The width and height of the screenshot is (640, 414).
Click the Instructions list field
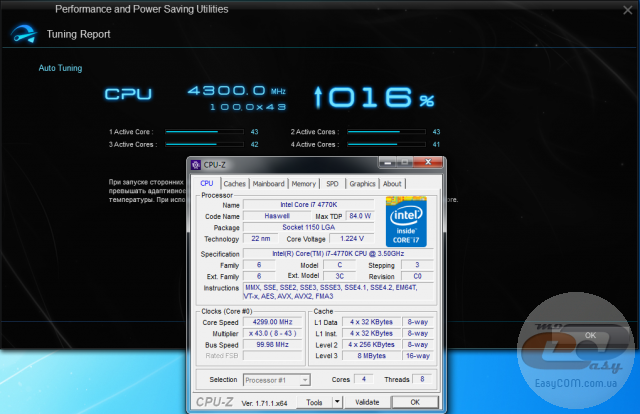(338, 292)
